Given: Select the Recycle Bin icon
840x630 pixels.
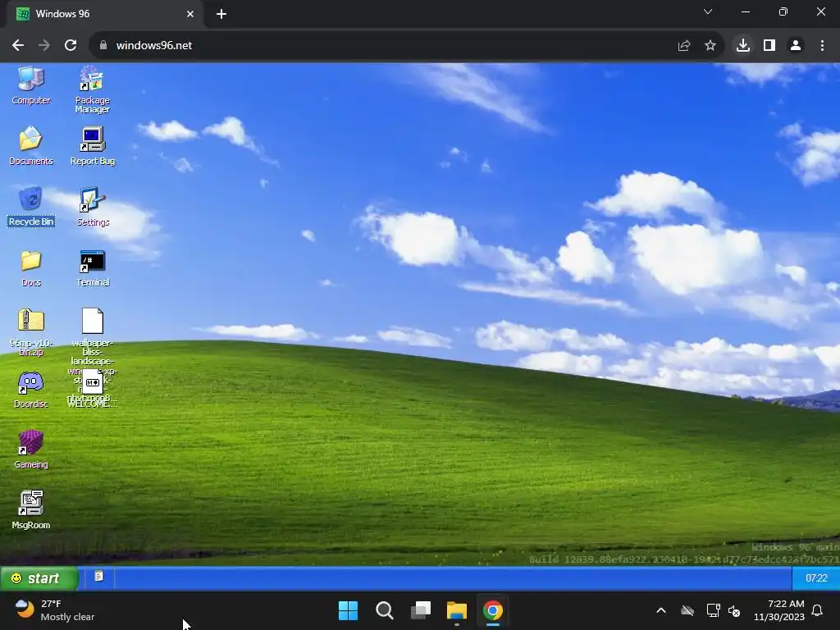Looking at the screenshot, I should pyautogui.click(x=31, y=207).
